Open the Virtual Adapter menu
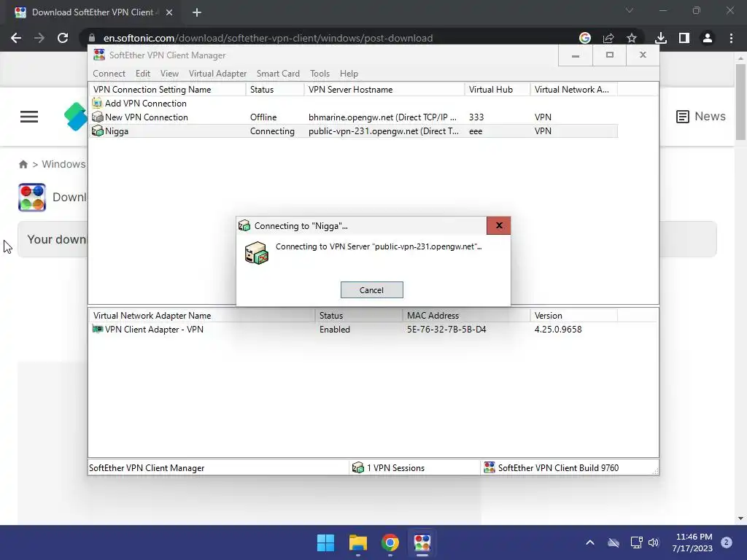Screen dimensions: 747x560 coord(217,74)
